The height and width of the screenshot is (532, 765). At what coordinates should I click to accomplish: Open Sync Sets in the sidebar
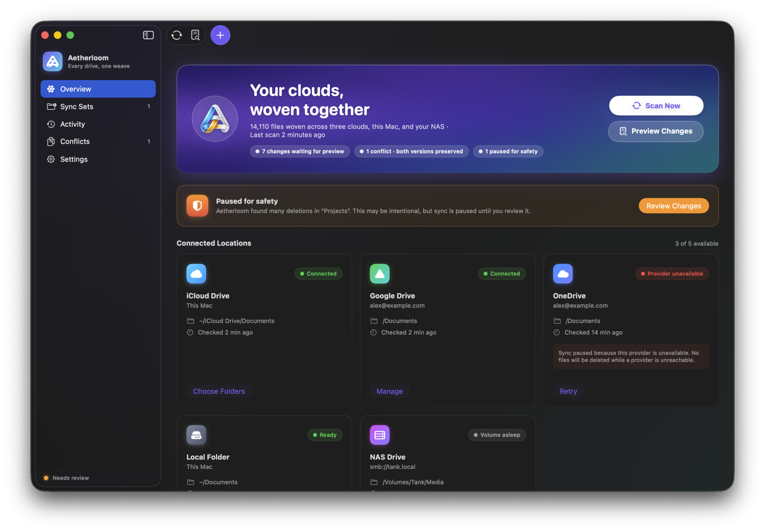point(98,106)
